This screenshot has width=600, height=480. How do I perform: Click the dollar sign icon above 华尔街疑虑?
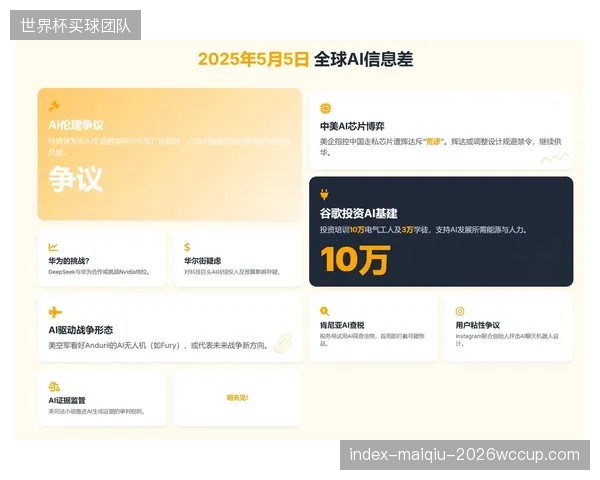(x=187, y=247)
